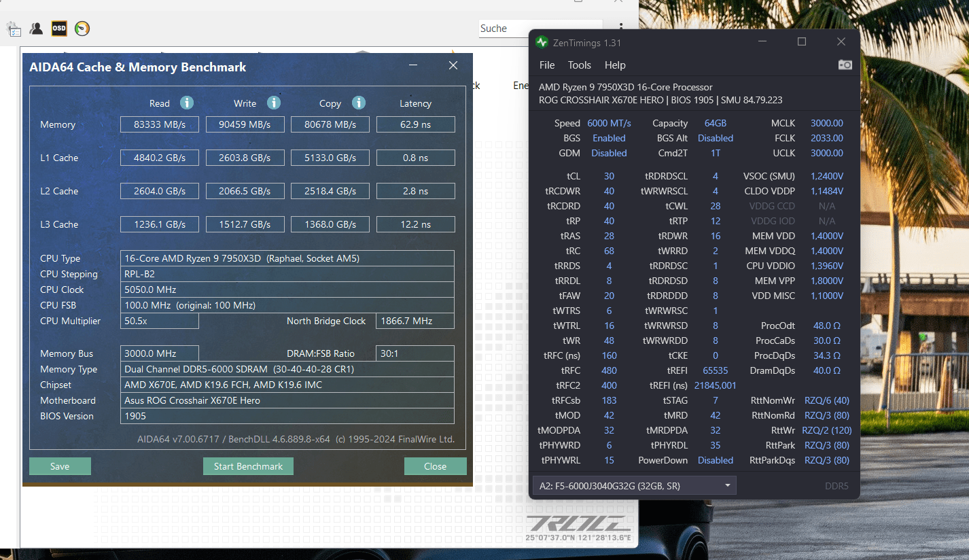Click the tCL value 30

pyautogui.click(x=609, y=176)
